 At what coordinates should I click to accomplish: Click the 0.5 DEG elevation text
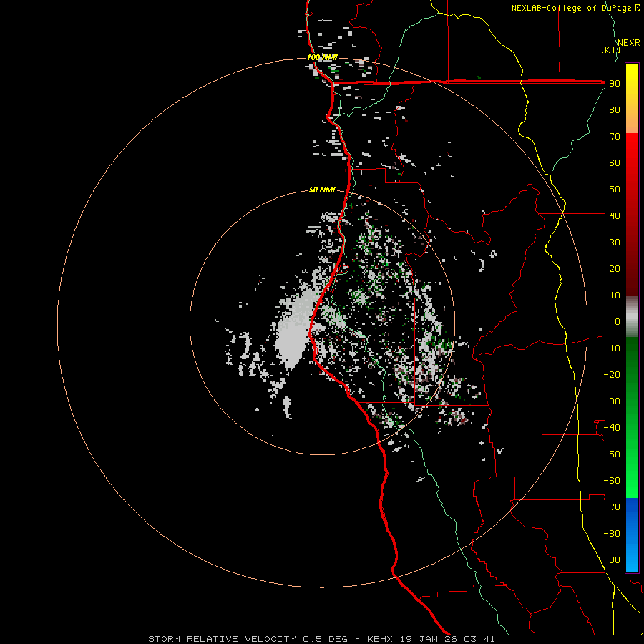click(x=326, y=639)
